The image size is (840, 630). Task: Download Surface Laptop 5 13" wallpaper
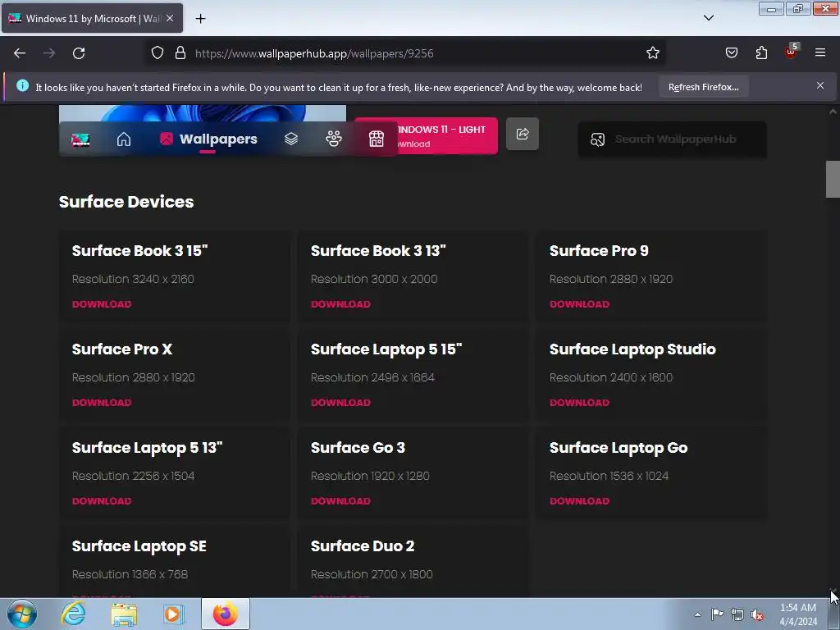pyautogui.click(x=102, y=501)
